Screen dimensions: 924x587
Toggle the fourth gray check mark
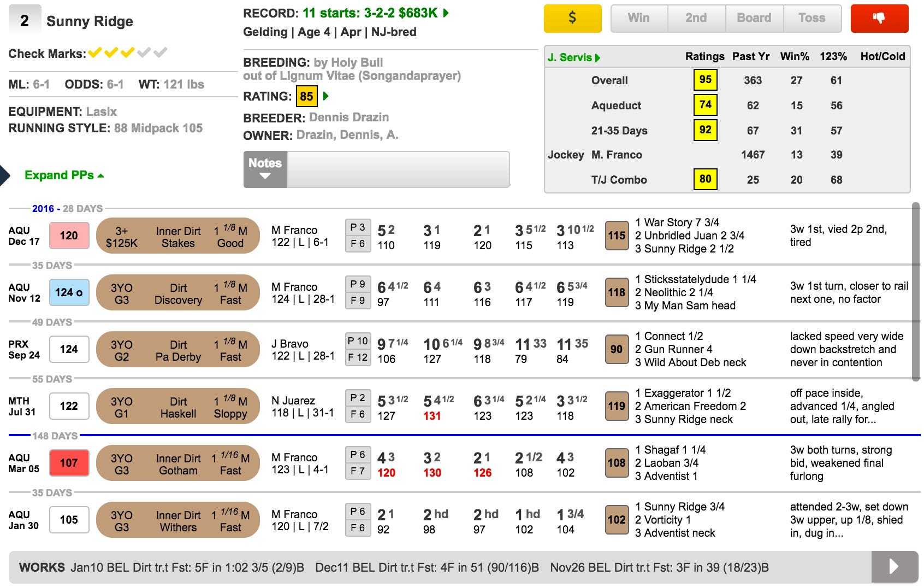tap(144, 53)
